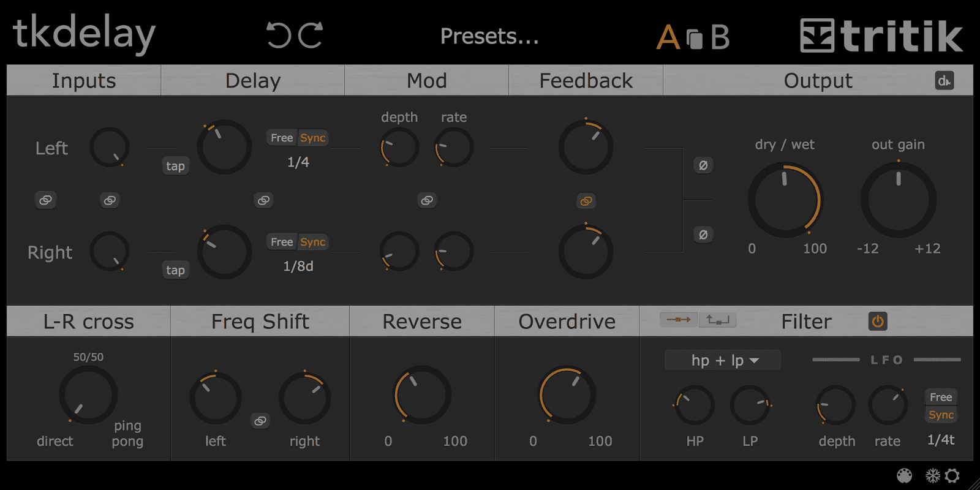The image size is (980, 490).
Task: Click the out gain knob
Action: (x=899, y=200)
